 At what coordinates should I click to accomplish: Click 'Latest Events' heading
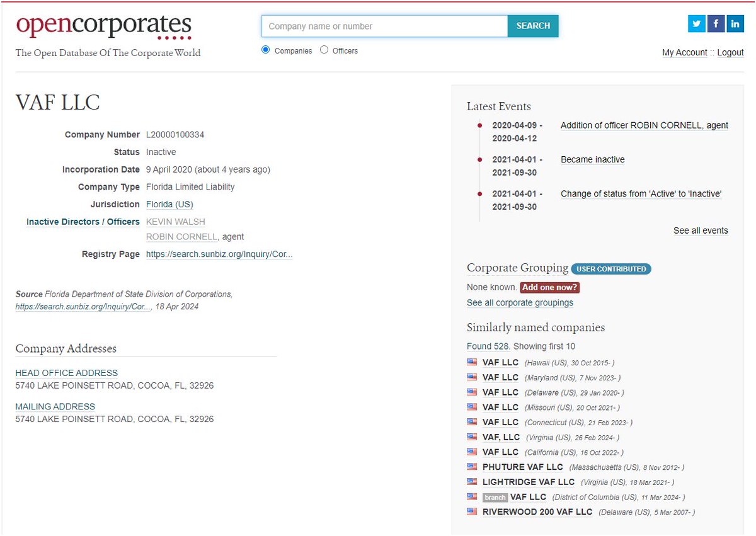click(x=499, y=106)
